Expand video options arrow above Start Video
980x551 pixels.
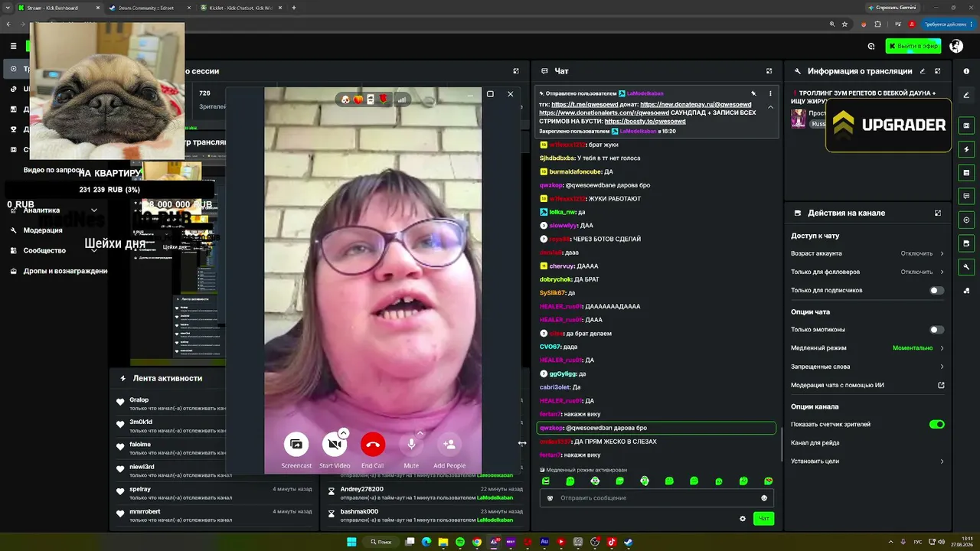[344, 432]
